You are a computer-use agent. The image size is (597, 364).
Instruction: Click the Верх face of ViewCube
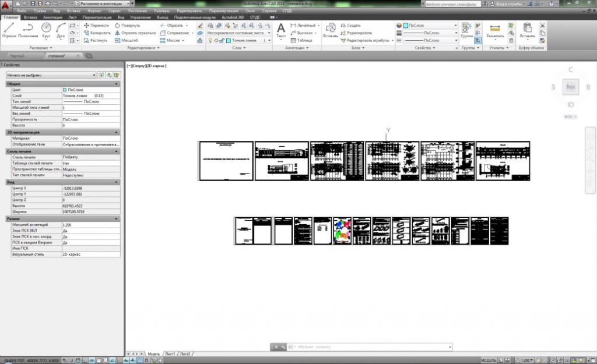[x=570, y=87]
